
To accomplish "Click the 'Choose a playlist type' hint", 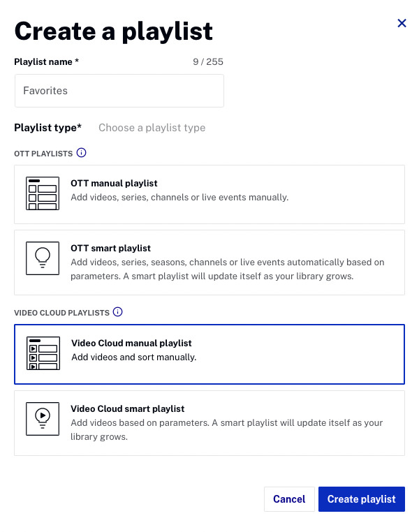I will coord(152,128).
